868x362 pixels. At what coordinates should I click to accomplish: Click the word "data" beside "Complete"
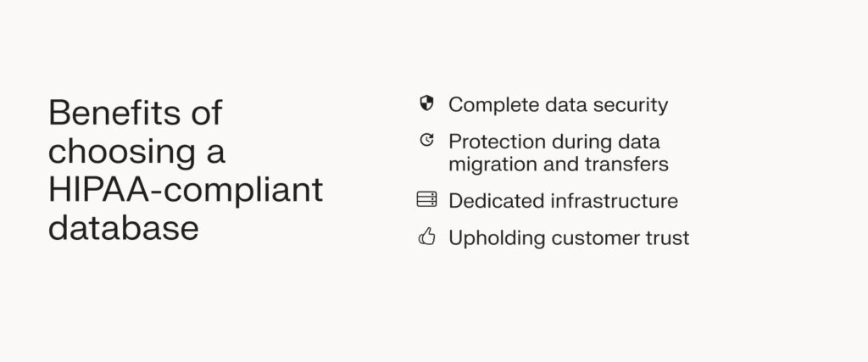(560, 105)
